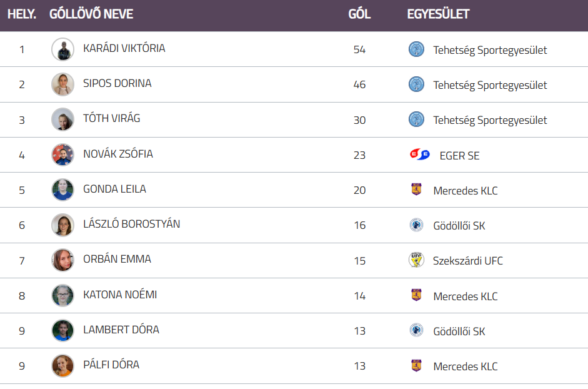The height and width of the screenshot is (389, 588).
Task: Click the EGYESÜLET column header
Action: coord(438,14)
